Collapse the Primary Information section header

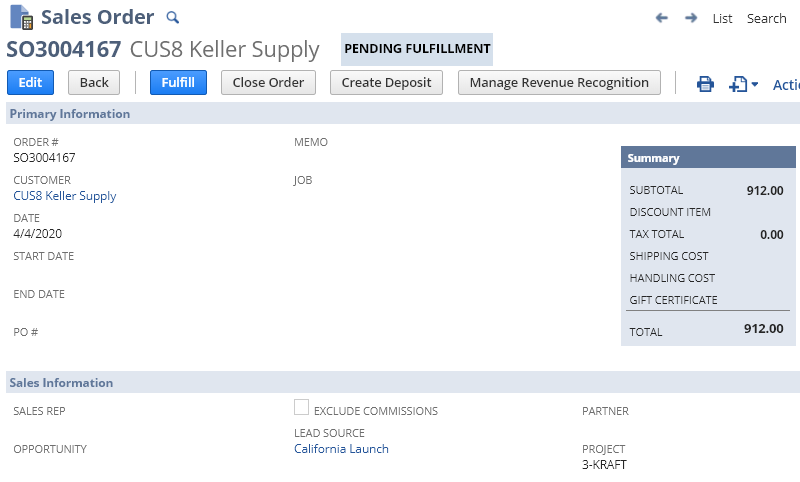(x=70, y=114)
